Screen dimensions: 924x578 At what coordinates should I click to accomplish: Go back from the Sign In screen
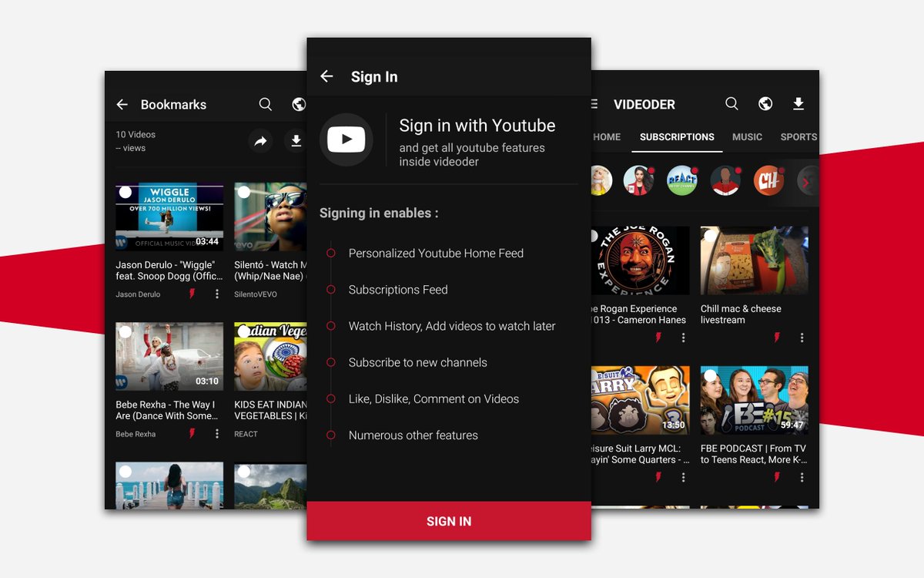point(326,76)
